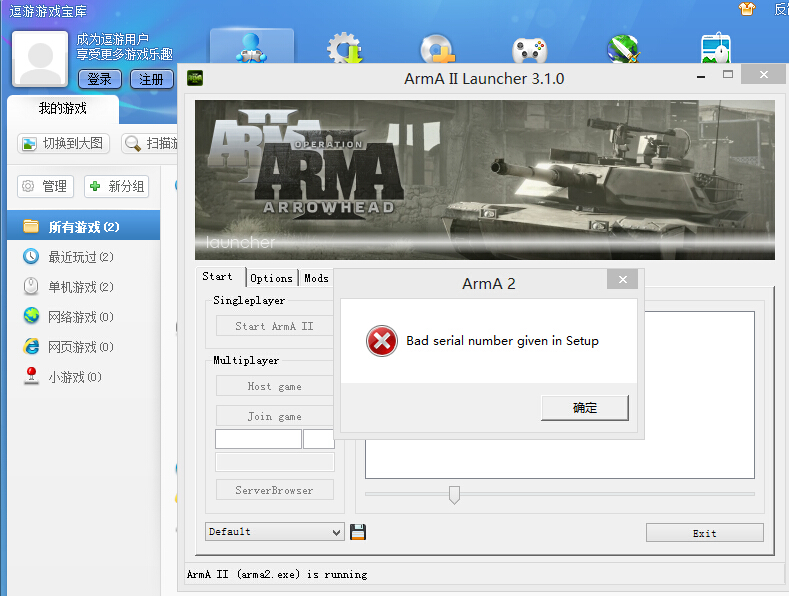Select 小游戏 (0) category
Viewport: 789px width, 596px height.
click(x=84, y=377)
